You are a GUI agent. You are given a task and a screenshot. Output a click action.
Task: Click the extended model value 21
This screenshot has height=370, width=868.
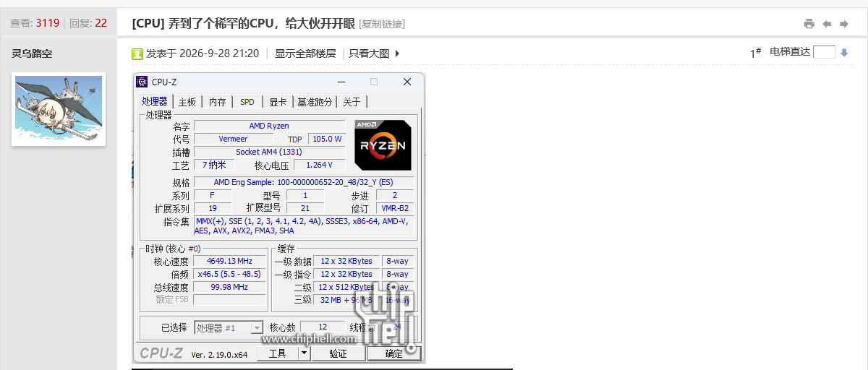point(305,208)
